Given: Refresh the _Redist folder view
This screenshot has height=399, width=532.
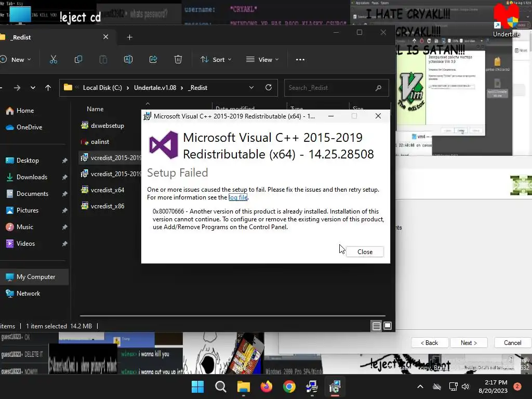Looking at the screenshot, I should [x=269, y=87].
